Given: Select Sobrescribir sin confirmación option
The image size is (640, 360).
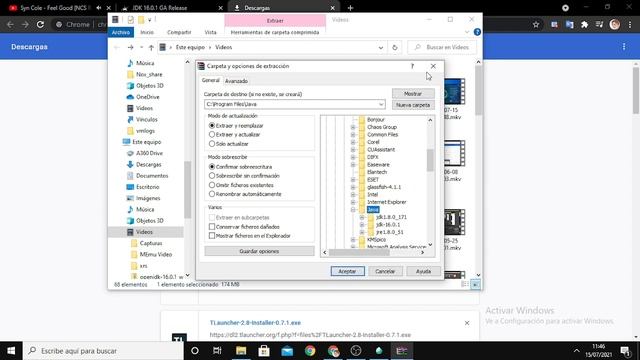Looking at the screenshot, I should tap(211, 176).
